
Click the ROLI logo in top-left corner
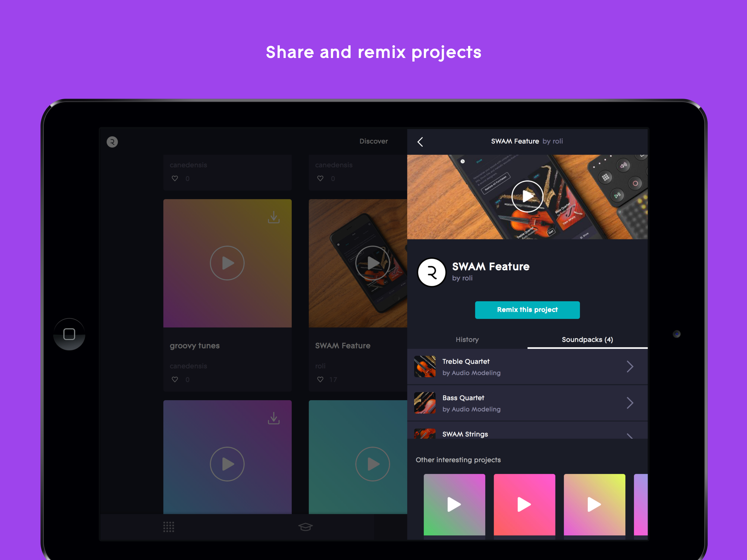point(112,142)
